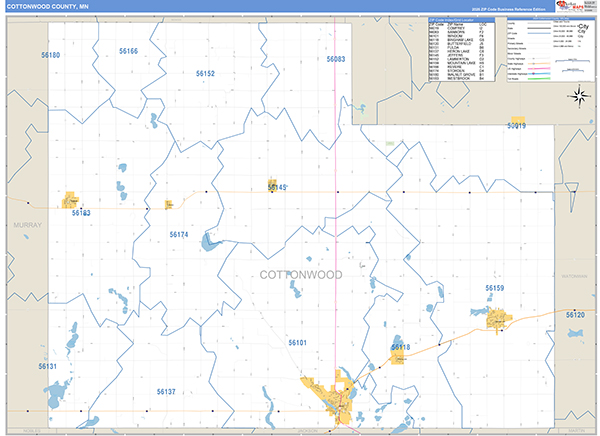Select ZIP code label 56166
This screenshot has height=436, width=600.
coord(129,51)
